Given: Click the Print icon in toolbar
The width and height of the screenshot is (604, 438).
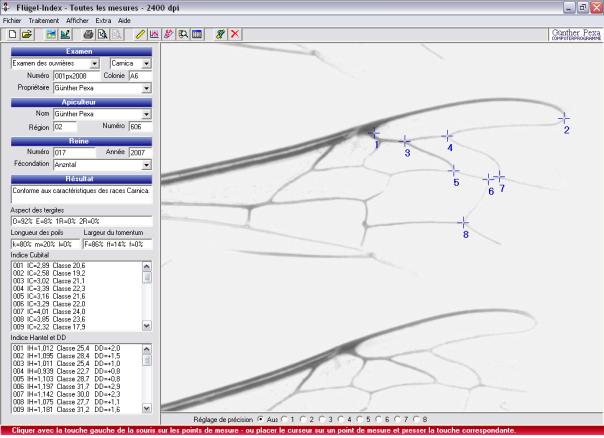Looking at the screenshot, I should (88, 34).
